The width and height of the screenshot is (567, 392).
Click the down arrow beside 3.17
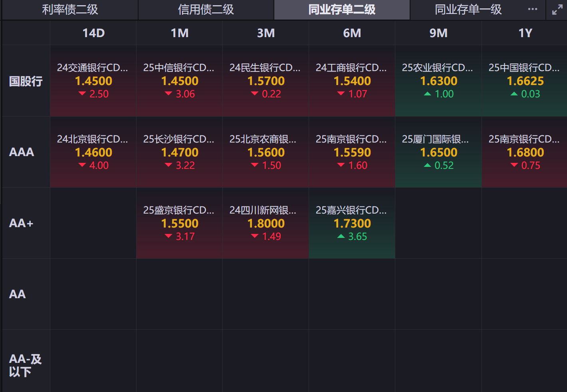(x=169, y=236)
